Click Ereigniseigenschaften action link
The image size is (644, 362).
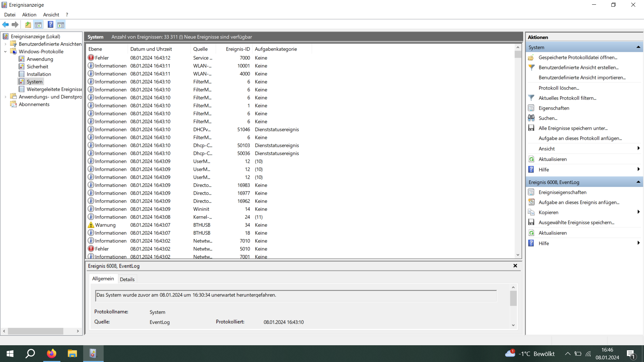(562, 192)
